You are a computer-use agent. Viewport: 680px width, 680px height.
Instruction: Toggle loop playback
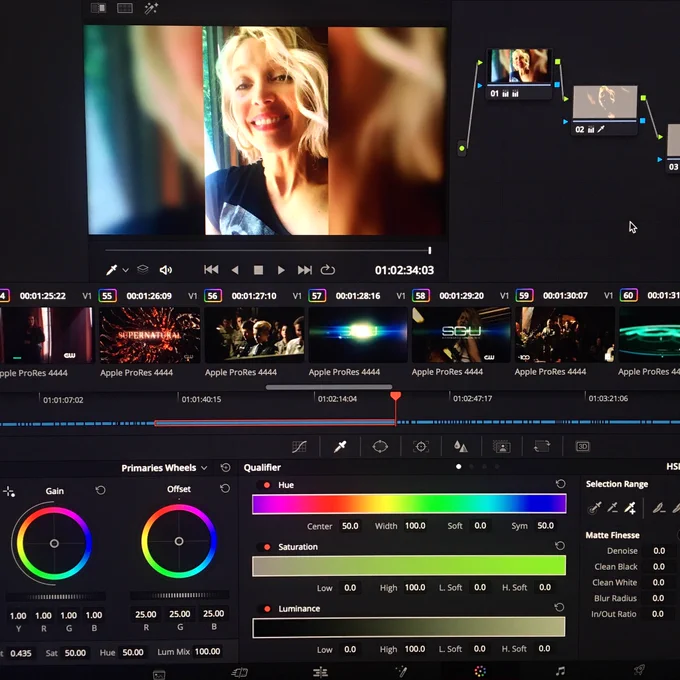327,270
